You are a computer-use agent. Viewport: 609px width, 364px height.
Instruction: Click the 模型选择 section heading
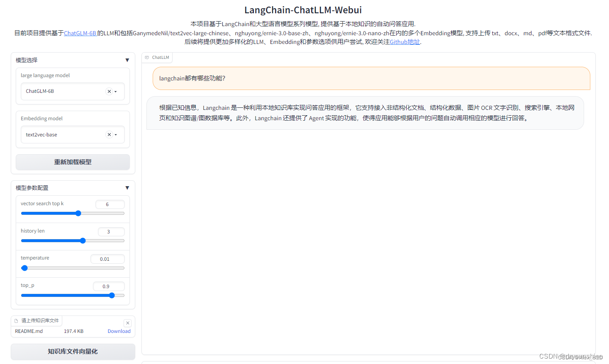[x=27, y=60]
